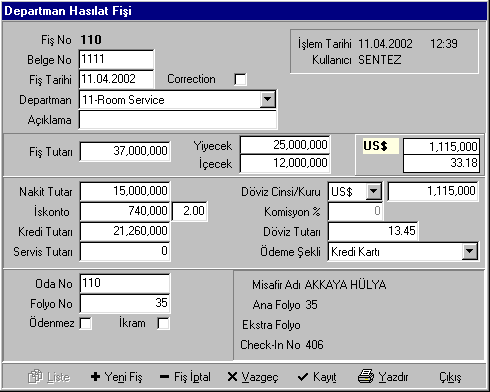This screenshot has width=490, height=392.
Task: Edit the Fiş Tarihi date field
Action: [116, 79]
